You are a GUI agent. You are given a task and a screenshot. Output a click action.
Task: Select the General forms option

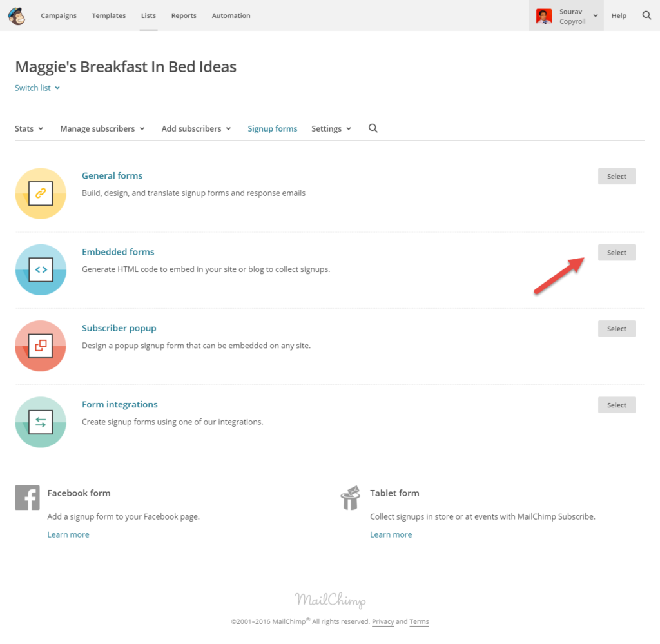617,177
